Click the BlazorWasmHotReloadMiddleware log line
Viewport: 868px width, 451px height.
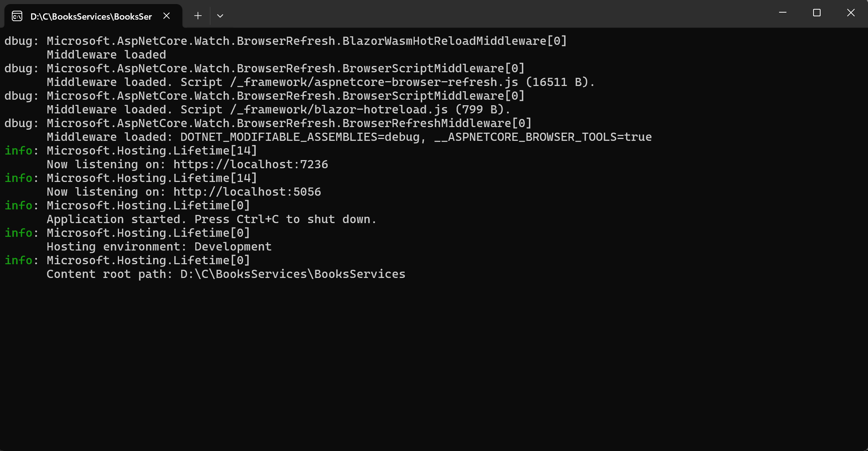pyautogui.click(x=286, y=41)
